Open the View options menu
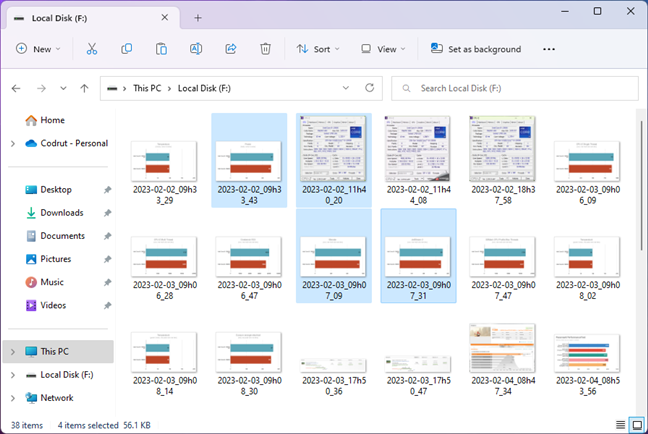The image size is (648, 434). point(384,48)
